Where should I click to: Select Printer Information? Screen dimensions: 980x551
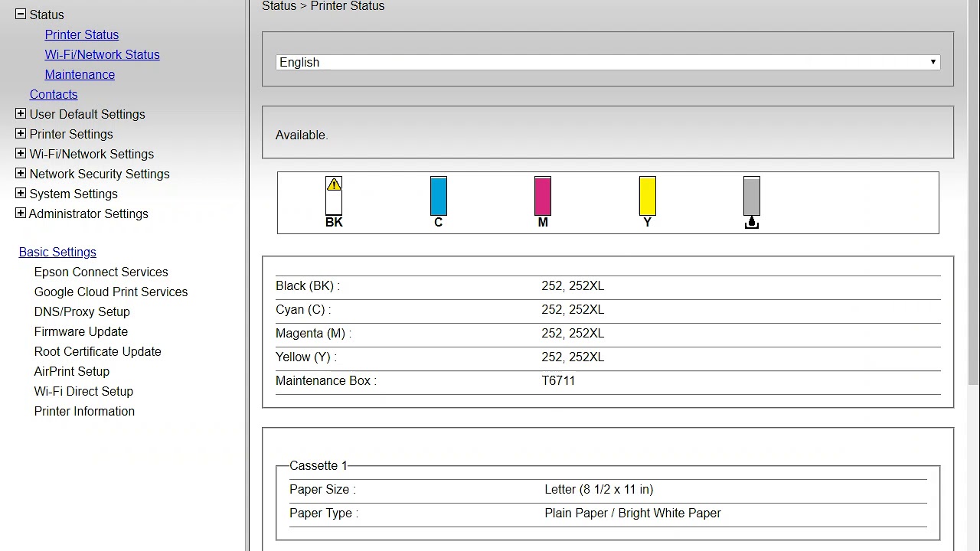tap(84, 411)
